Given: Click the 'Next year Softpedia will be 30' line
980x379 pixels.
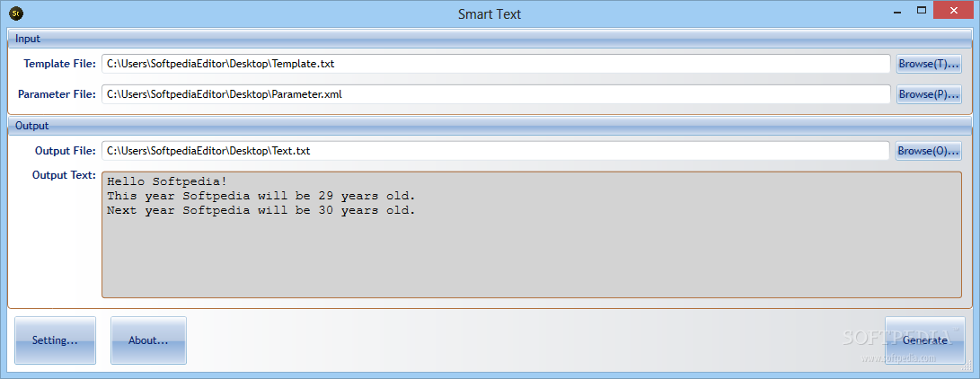Looking at the screenshot, I should [260, 210].
